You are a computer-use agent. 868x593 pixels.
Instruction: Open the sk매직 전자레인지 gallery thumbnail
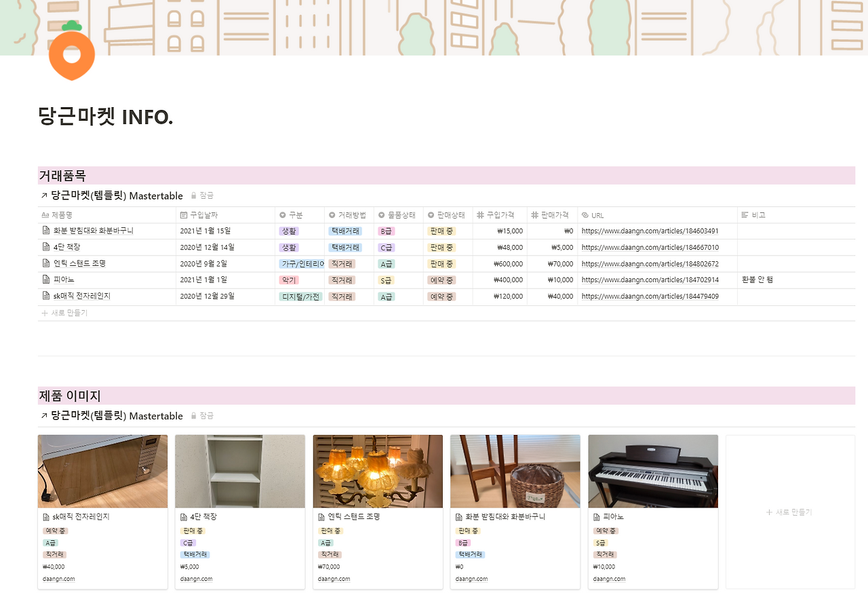coord(102,472)
